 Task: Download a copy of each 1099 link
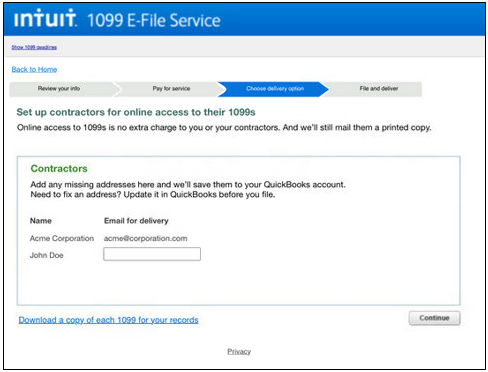(108, 320)
